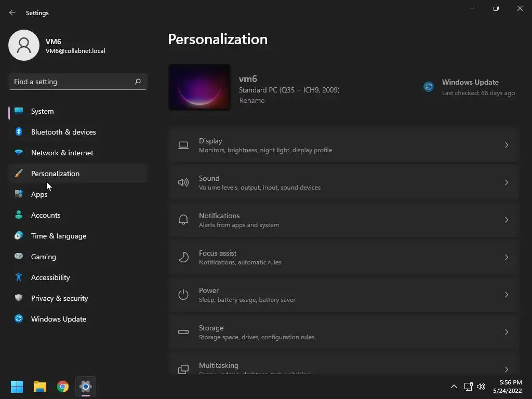
Task: Click the Rename link under vm6
Action: click(252, 100)
